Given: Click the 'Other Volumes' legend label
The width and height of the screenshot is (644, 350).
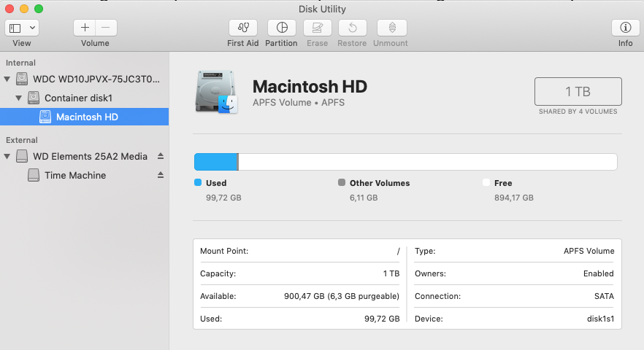Looking at the screenshot, I should tap(380, 183).
